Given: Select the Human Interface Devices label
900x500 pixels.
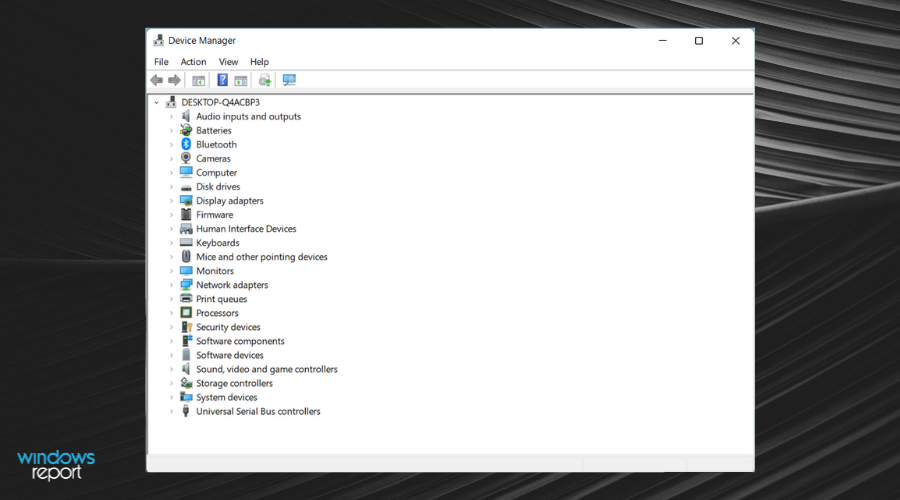Looking at the screenshot, I should [x=246, y=228].
